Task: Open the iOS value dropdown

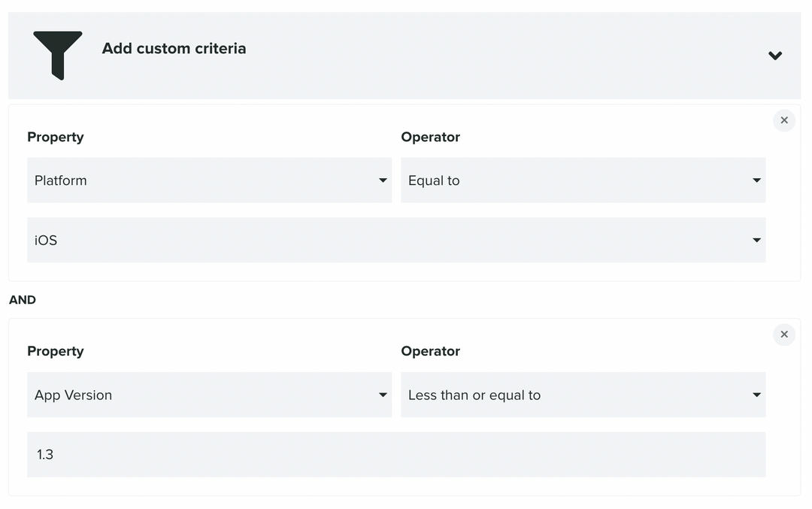Action: tap(396, 241)
